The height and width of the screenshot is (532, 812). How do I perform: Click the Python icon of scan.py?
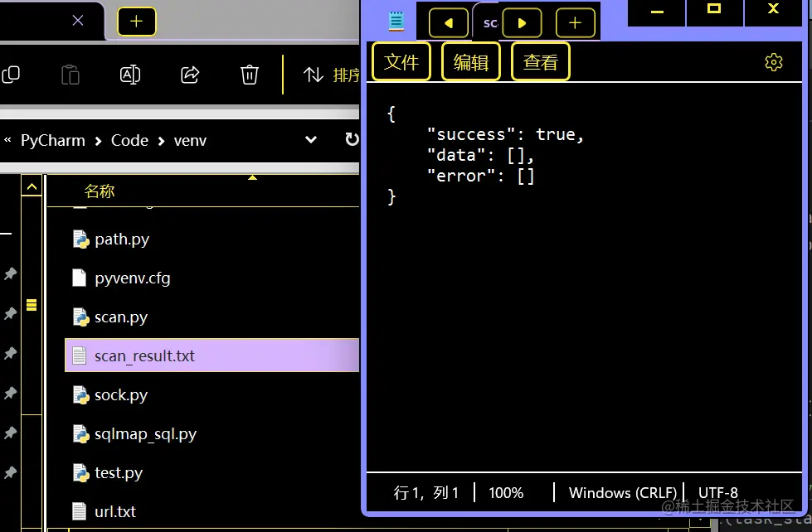point(80,317)
